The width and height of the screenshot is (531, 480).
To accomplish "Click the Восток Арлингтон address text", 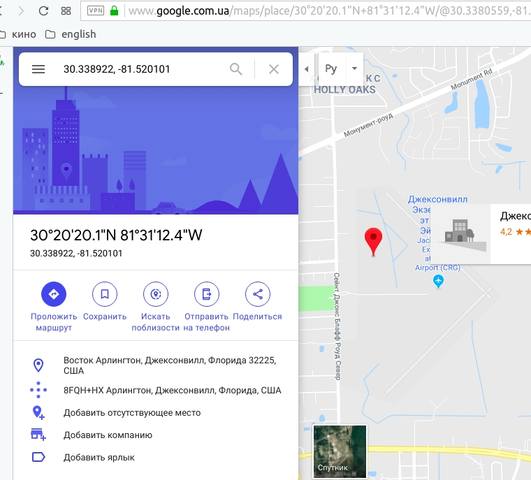I will 170,365.
